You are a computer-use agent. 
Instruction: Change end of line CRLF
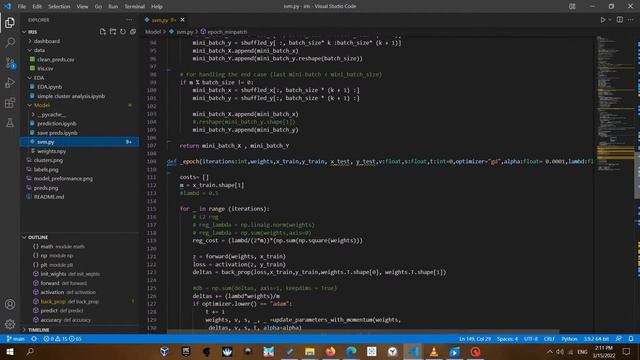point(549,339)
